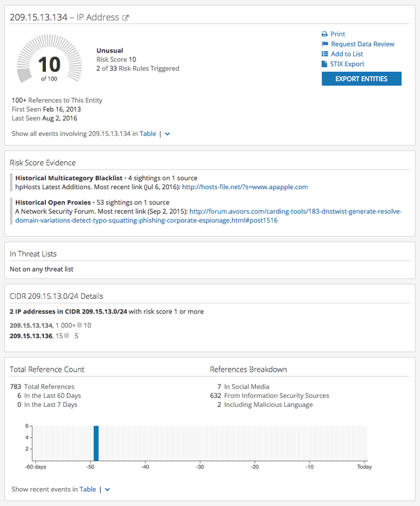Expand the dropdown arrow after 'Show all events' Table
Screen dimensions: 420x506
[x=167, y=134]
